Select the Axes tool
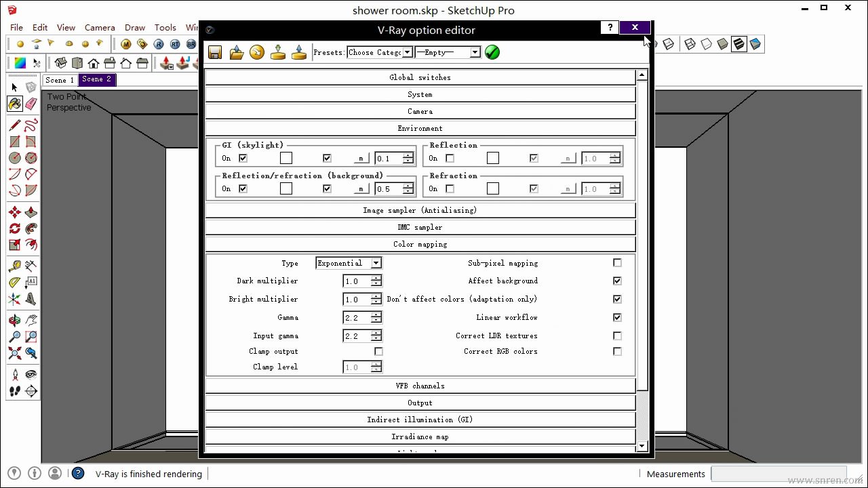Screen dimensions: 868x488 click(x=14, y=298)
